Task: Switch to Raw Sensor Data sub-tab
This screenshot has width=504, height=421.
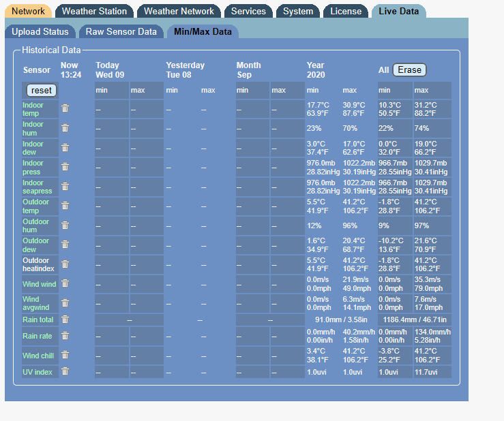Action: pos(121,31)
